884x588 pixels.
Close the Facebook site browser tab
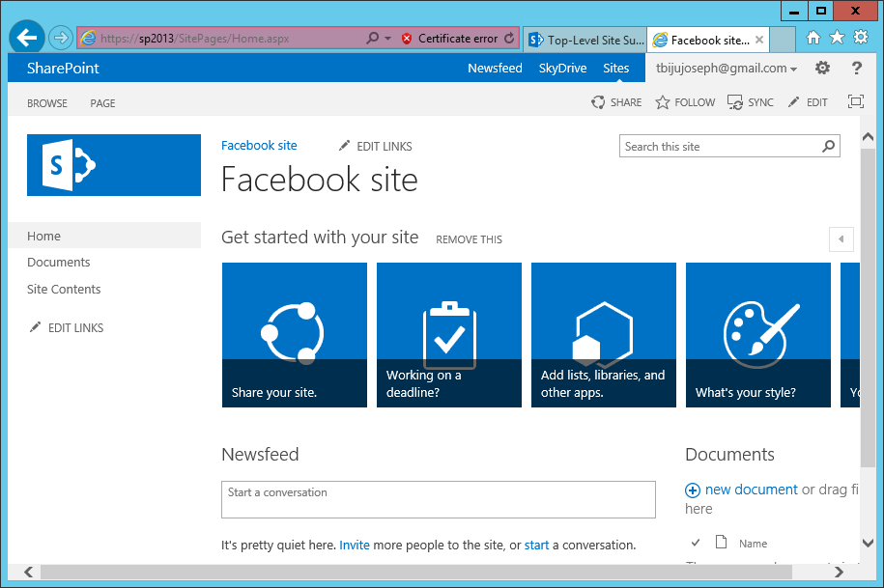click(759, 40)
